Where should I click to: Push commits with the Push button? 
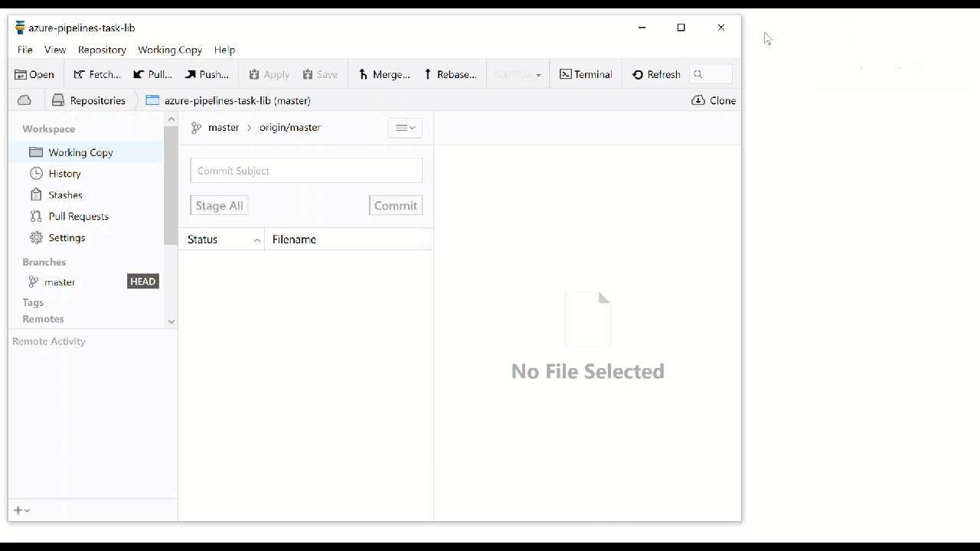(207, 74)
